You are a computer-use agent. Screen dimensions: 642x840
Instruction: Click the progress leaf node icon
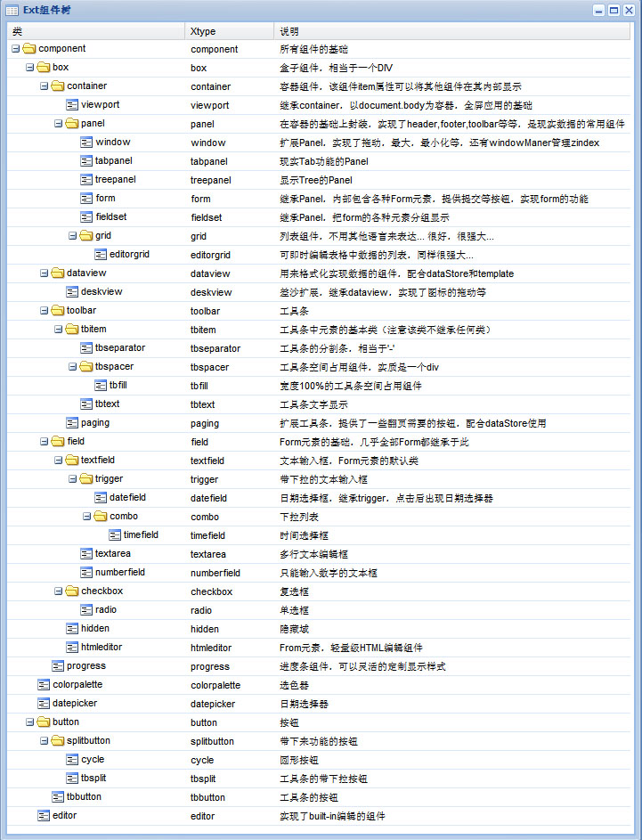(58, 666)
